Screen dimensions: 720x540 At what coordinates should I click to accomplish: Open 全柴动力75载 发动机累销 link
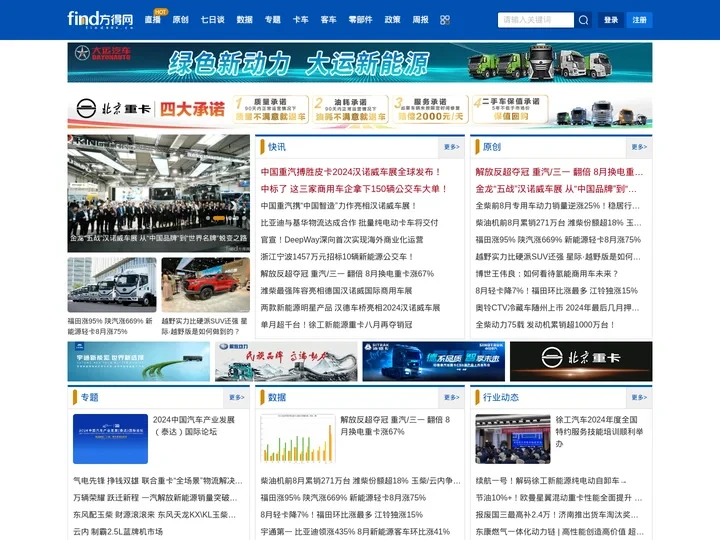click(545, 325)
